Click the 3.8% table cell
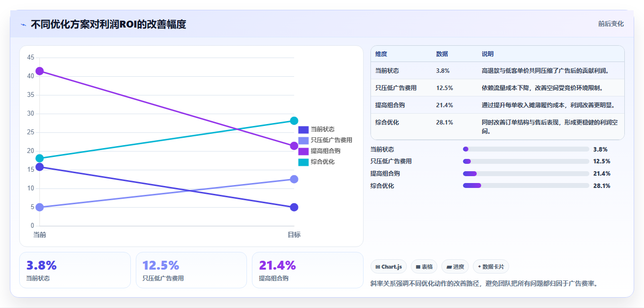The image size is (644, 308). 443,71
